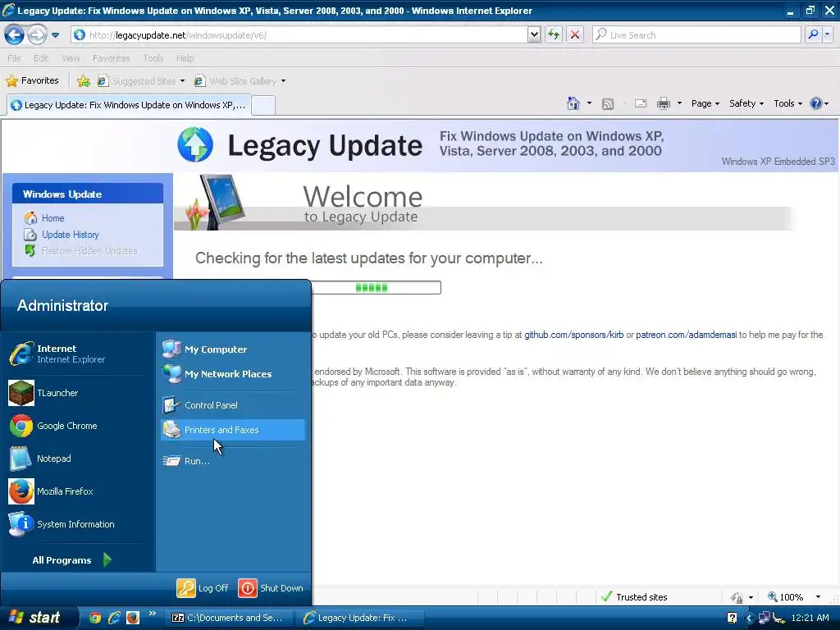Open System Information from Start menu
The image size is (840, 630).
pyautogui.click(x=78, y=524)
